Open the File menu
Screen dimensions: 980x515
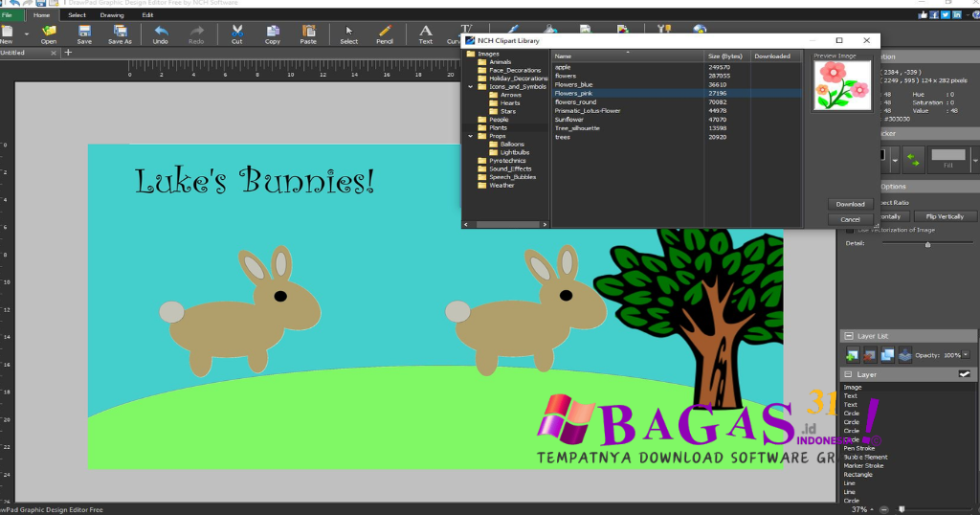click(x=7, y=15)
